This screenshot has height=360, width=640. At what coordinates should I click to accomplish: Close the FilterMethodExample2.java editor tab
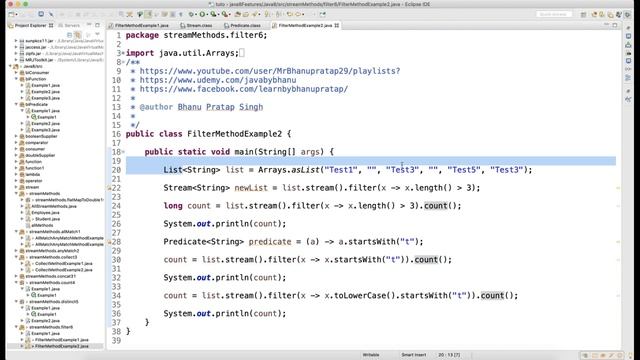pyautogui.click(x=337, y=25)
